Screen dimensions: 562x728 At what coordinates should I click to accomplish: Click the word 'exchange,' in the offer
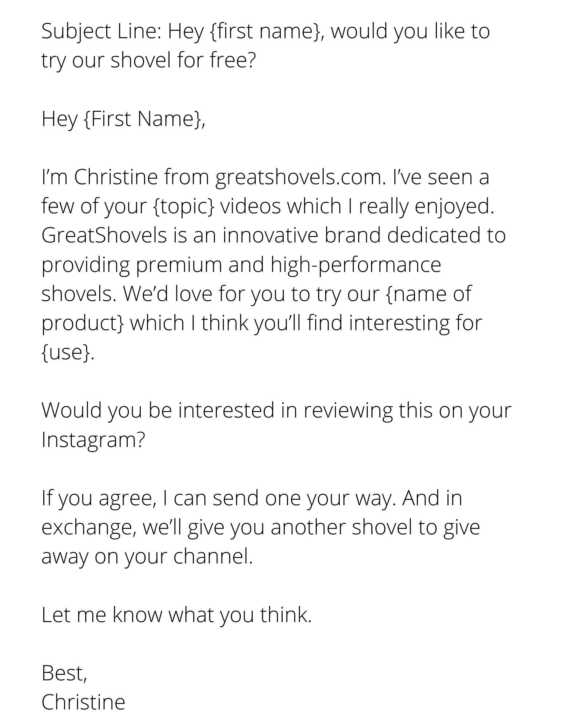89,528
